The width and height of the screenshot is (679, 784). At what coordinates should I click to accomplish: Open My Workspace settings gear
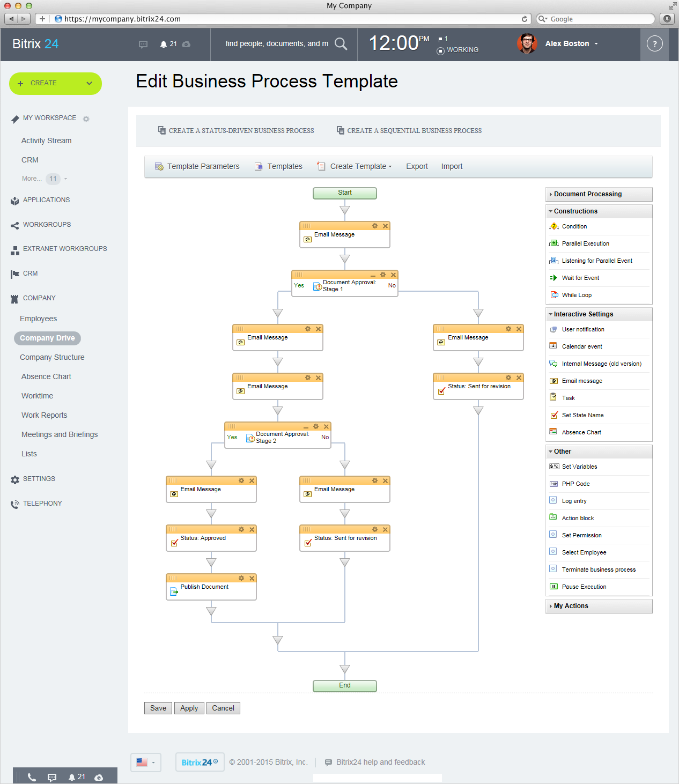86,119
